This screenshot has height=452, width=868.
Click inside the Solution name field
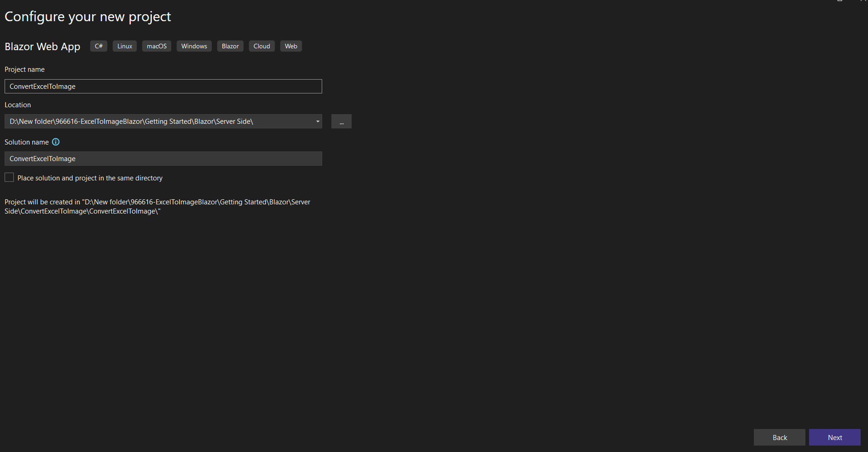click(163, 158)
